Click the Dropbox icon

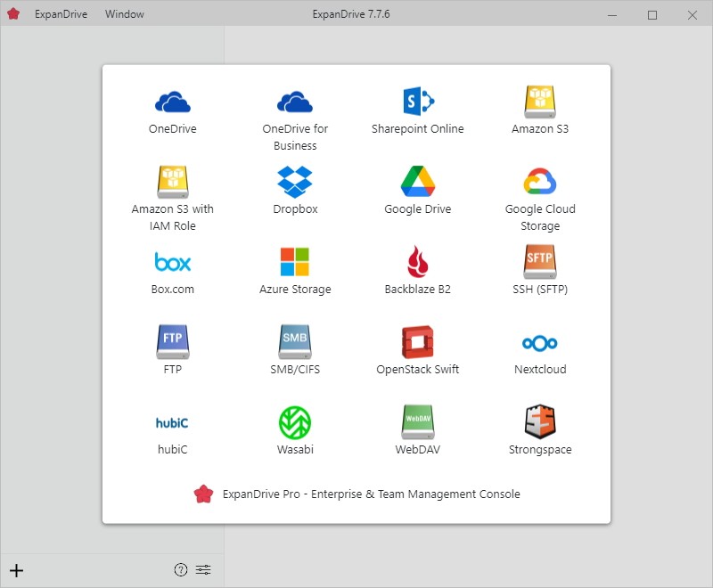click(x=295, y=182)
